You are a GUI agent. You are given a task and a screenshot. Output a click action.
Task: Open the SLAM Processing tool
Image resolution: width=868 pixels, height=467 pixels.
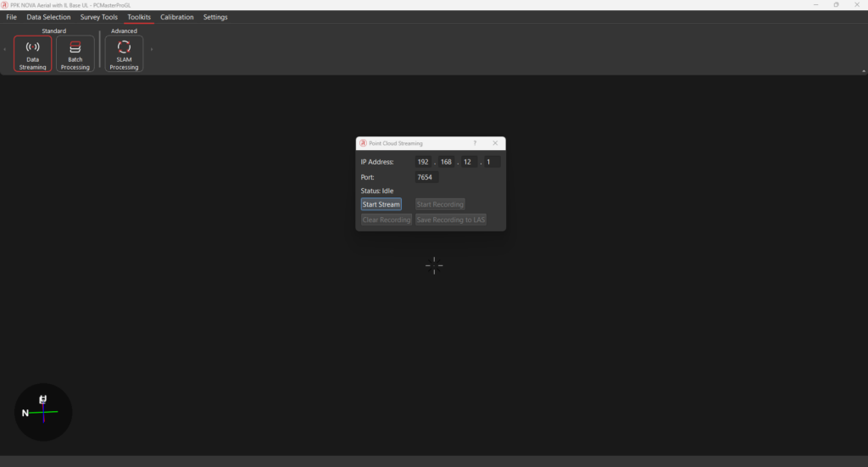click(124, 53)
